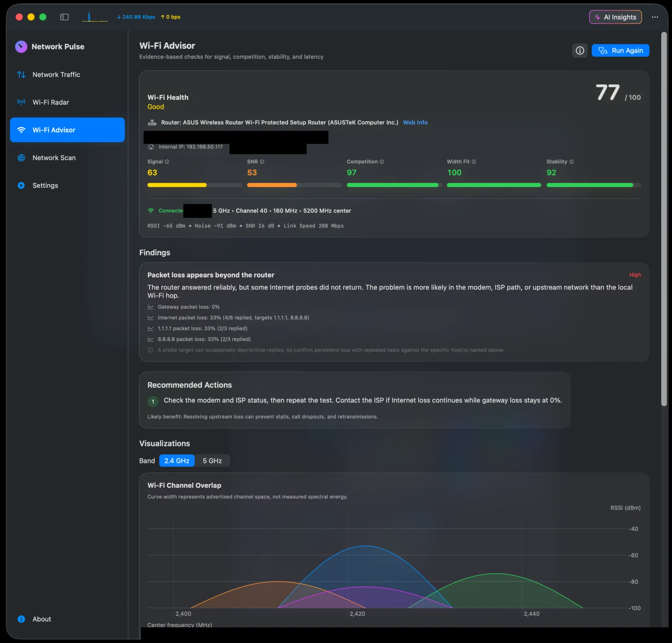The height and width of the screenshot is (643, 672).
Task: Open Network Scan section
Action: [67, 158]
